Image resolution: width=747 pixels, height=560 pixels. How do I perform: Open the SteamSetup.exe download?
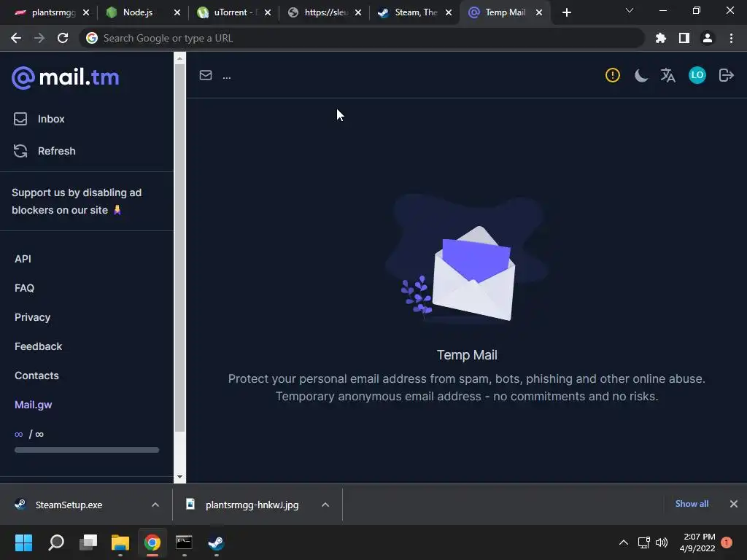(x=69, y=505)
